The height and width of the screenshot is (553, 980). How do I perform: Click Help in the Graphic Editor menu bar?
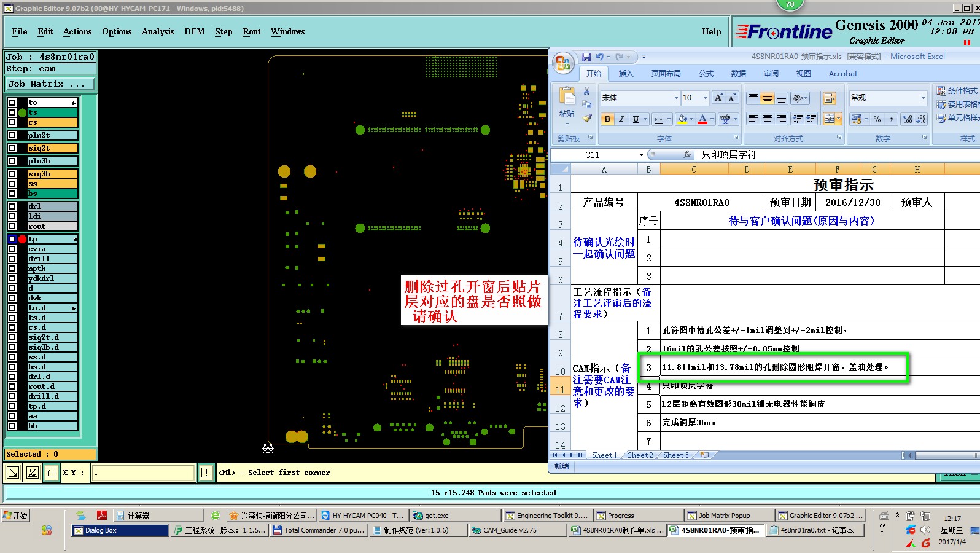712,31
